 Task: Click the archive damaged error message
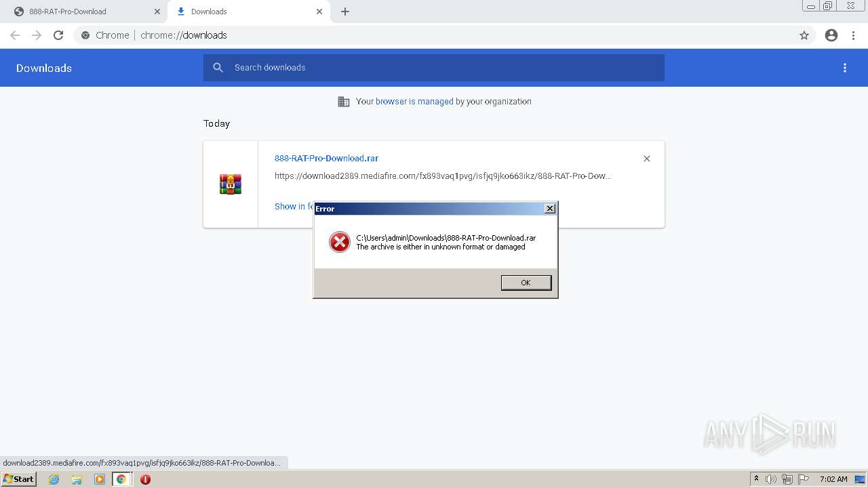point(441,247)
